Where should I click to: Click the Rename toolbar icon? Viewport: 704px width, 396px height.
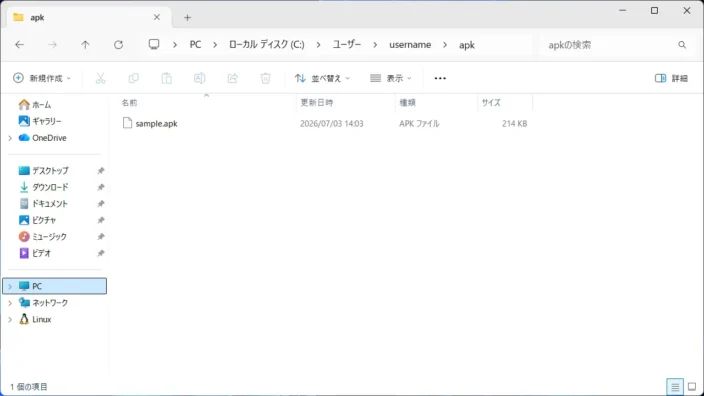pyautogui.click(x=199, y=78)
